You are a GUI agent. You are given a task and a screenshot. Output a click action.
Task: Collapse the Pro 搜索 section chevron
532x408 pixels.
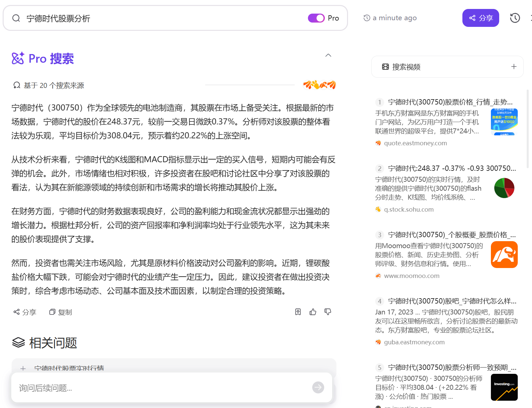pos(328,55)
